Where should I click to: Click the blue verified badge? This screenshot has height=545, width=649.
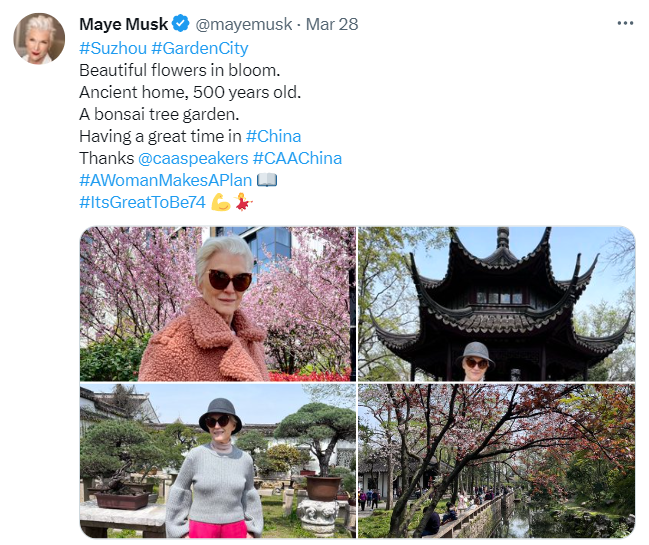(181, 23)
